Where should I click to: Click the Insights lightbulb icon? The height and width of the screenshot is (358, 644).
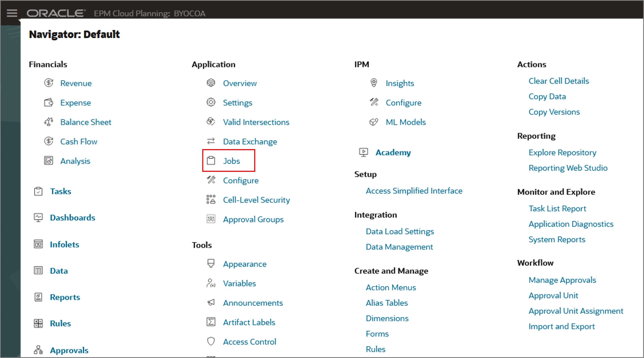(374, 83)
